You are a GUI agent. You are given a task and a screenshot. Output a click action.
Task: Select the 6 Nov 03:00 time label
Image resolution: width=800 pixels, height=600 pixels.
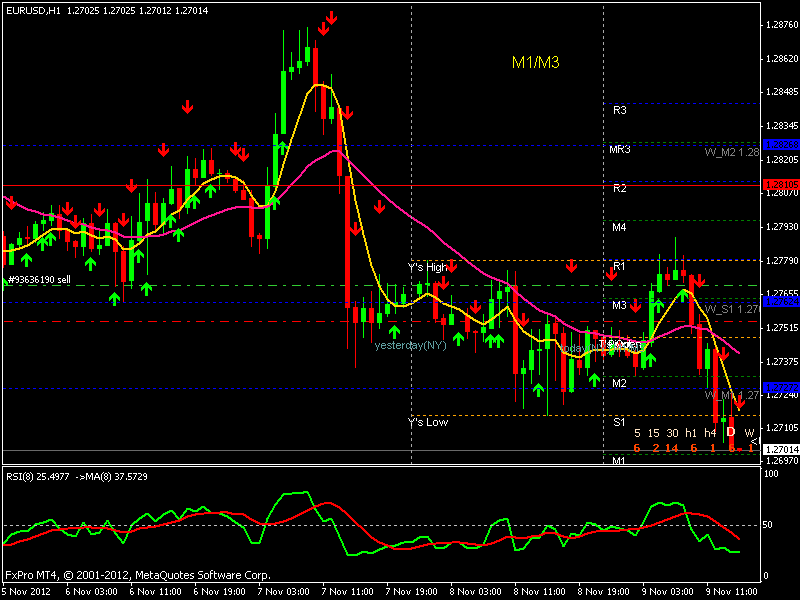point(92,592)
